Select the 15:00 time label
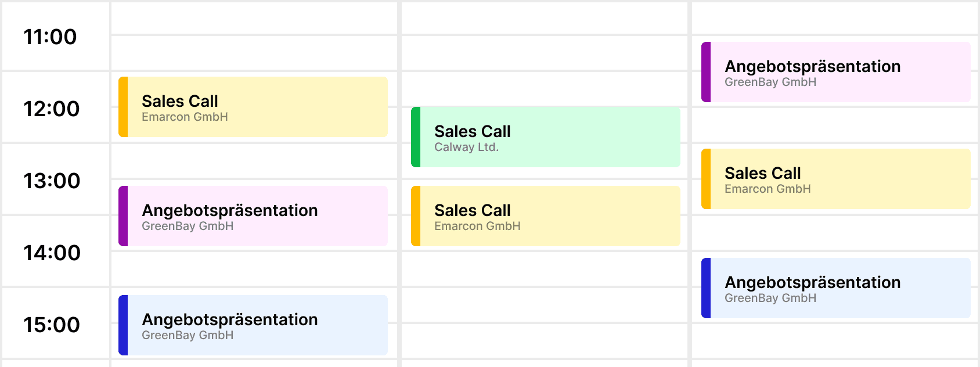Image resolution: width=980 pixels, height=367 pixels. [51, 325]
